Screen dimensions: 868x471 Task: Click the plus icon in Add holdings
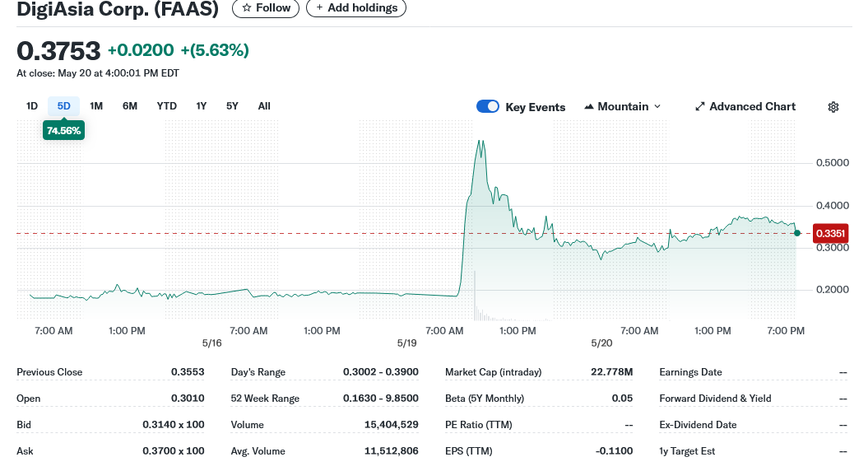[x=319, y=7]
